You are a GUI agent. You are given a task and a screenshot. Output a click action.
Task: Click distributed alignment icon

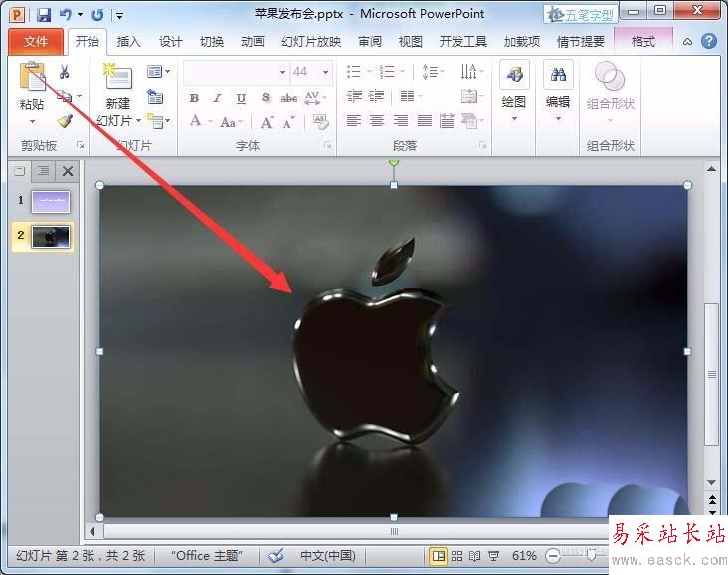coord(448,121)
